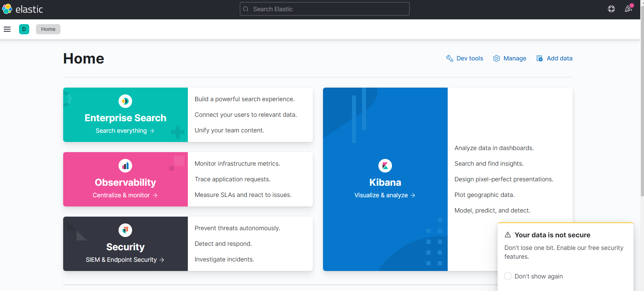Click the Kibana card title
The image size is (644, 291).
[x=385, y=182]
